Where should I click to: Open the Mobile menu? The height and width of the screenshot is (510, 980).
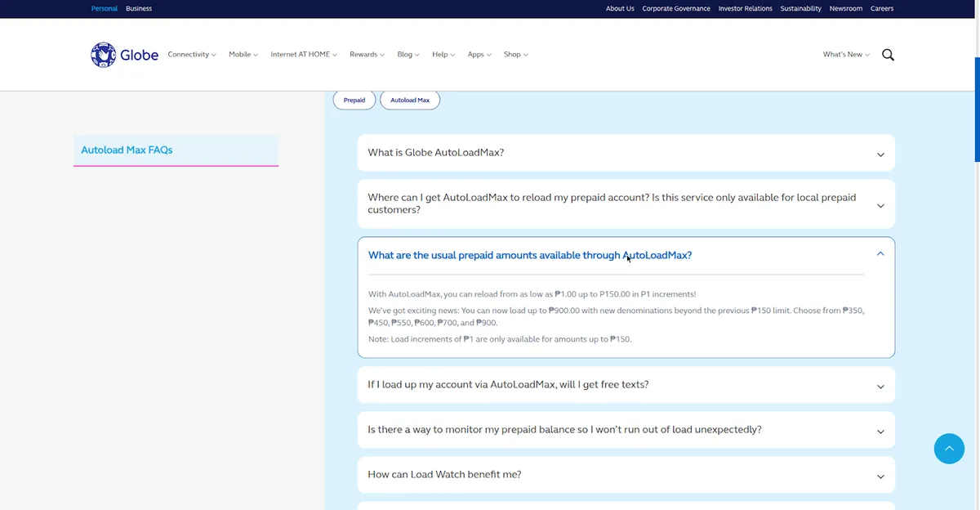point(243,55)
